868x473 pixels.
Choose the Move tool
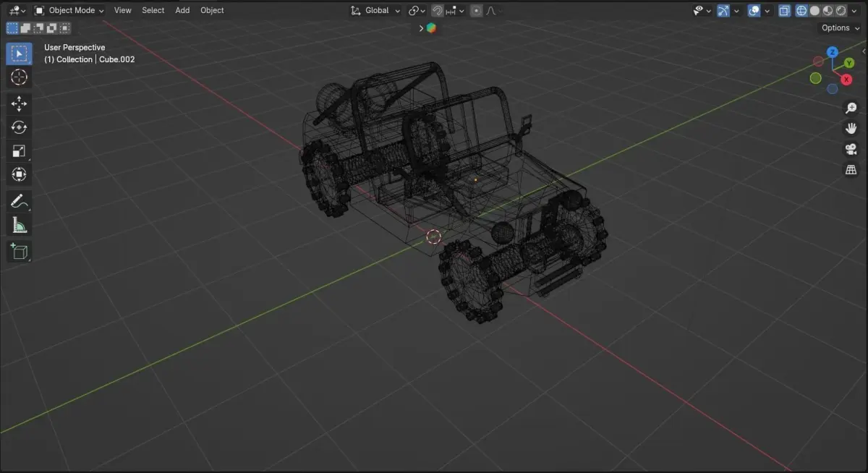19,104
